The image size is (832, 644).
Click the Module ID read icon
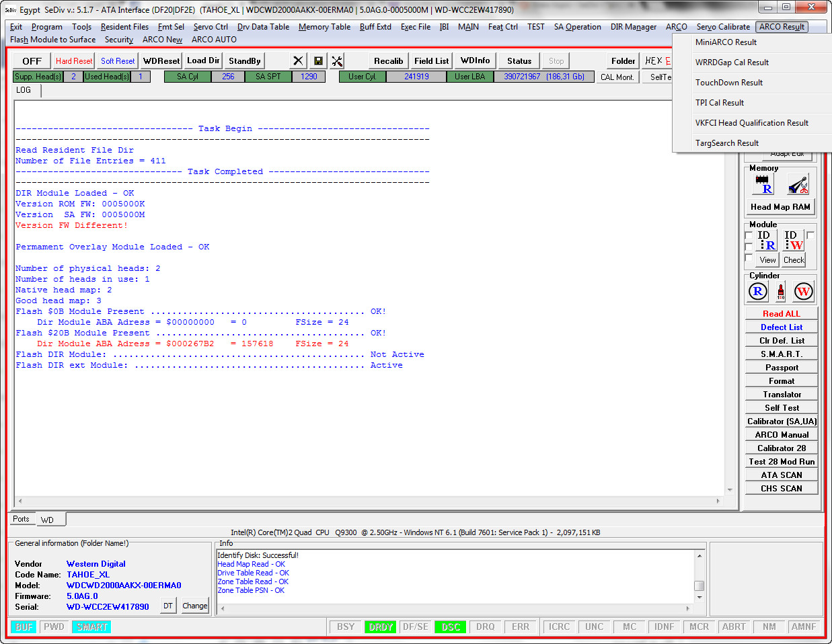tap(766, 240)
